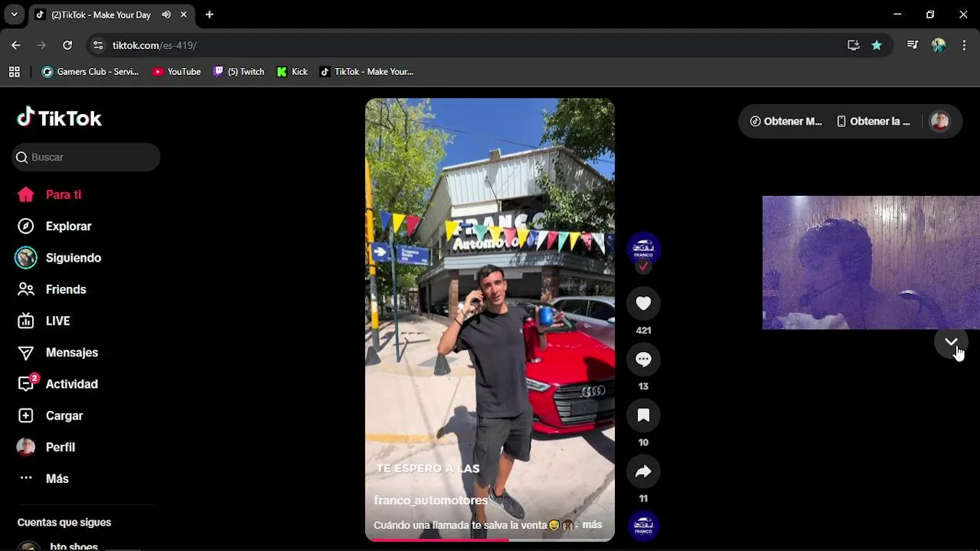Close the TikTok browser tab
This screenshot has height=551, width=980.
184,15
